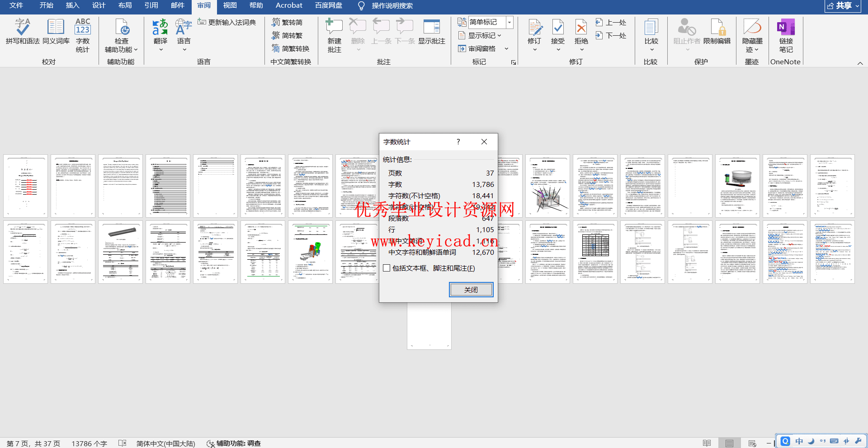Launch the accessibility checker (检查辅助功能)
The image size is (868, 448).
pos(121,36)
